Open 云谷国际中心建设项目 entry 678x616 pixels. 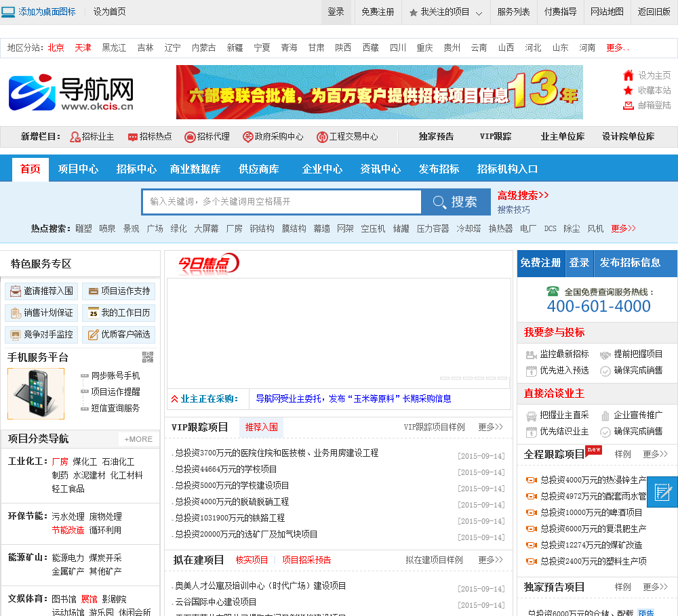point(216,602)
